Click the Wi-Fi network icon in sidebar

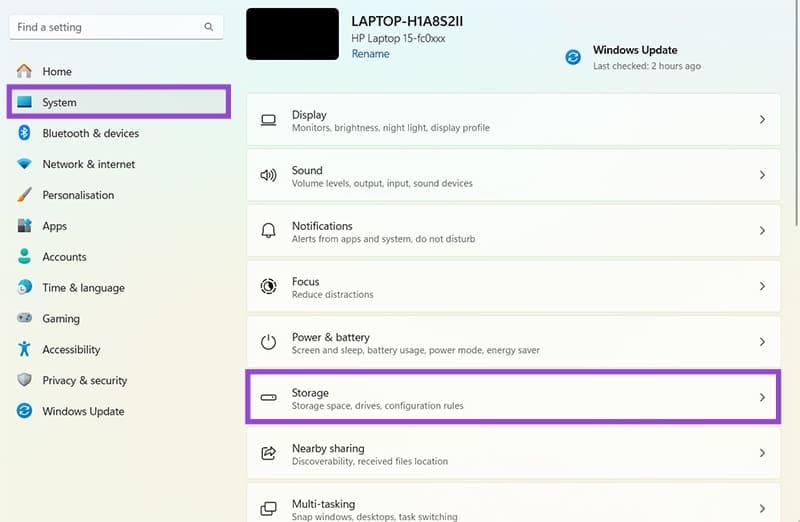click(24, 164)
